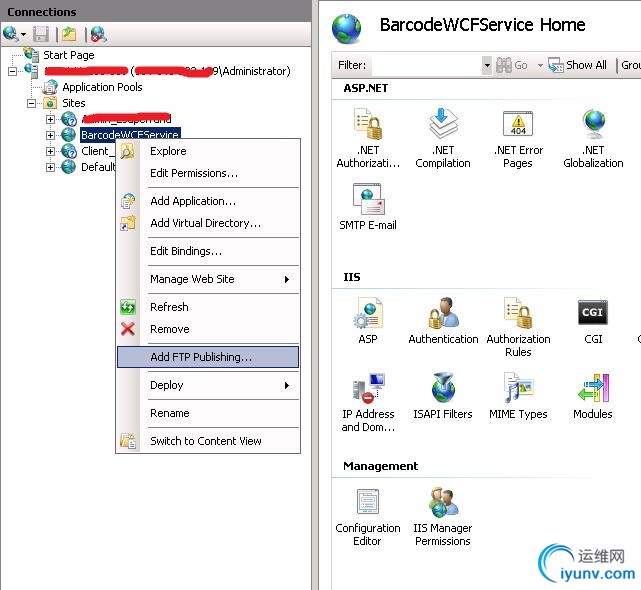The width and height of the screenshot is (641, 590).
Task: Click the Up folder toolbar icon
Action: pyautogui.click(x=69, y=34)
